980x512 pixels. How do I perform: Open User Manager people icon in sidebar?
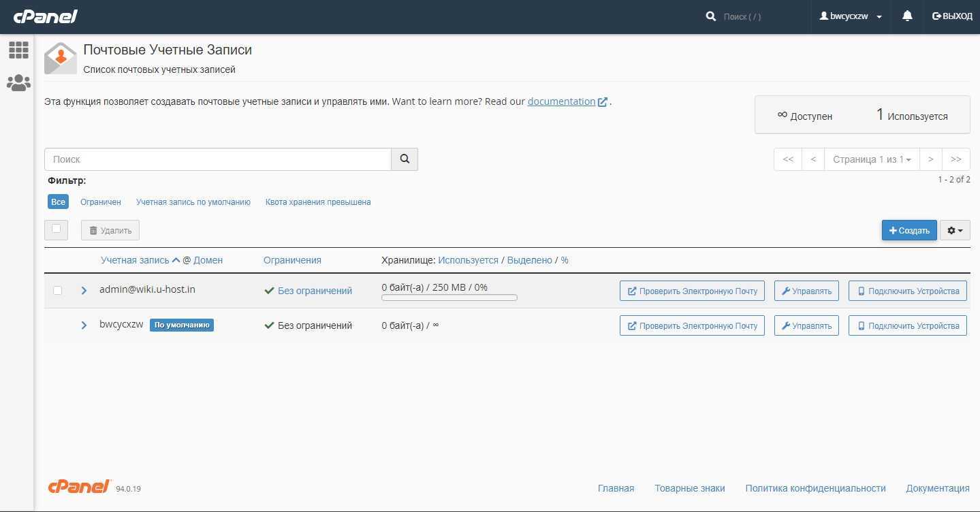pos(18,83)
